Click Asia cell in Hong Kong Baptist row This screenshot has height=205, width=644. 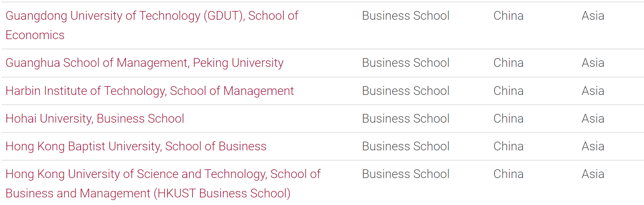pyautogui.click(x=593, y=146)
